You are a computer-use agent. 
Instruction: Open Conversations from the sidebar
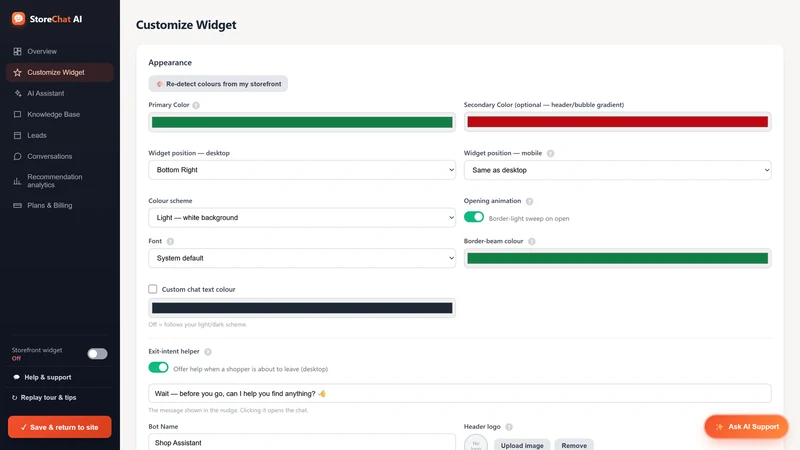60,156
